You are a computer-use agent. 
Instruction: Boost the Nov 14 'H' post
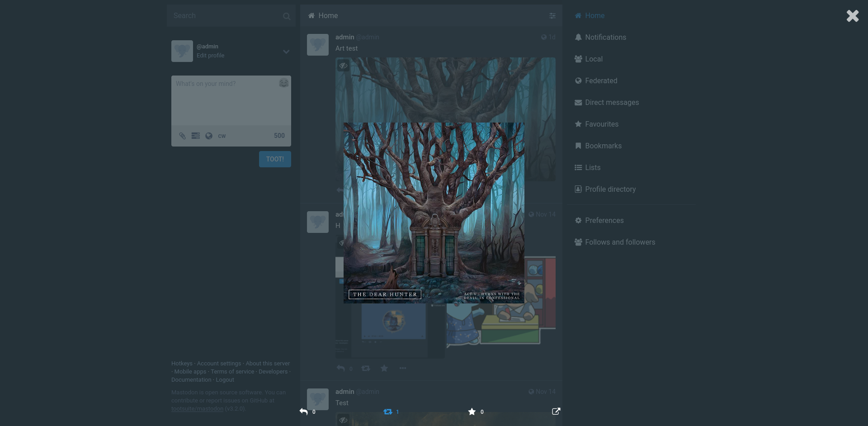click(366, 369)
